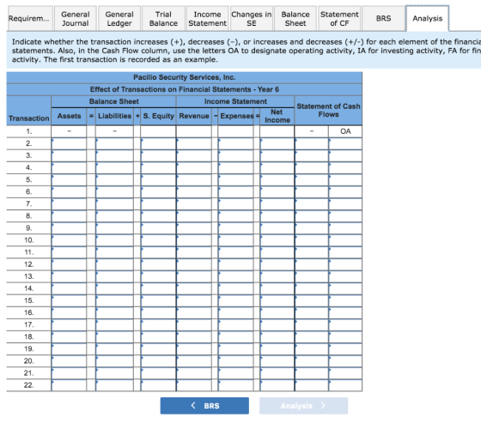Open the Income Statement tab

207,18
